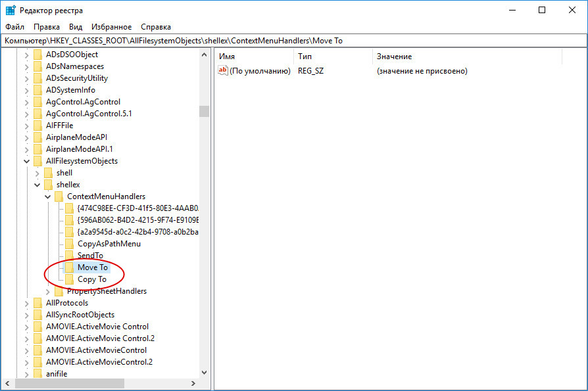
Task: Click tree vertical scrollbar down arrow
Action: click(x=204, y=373)
